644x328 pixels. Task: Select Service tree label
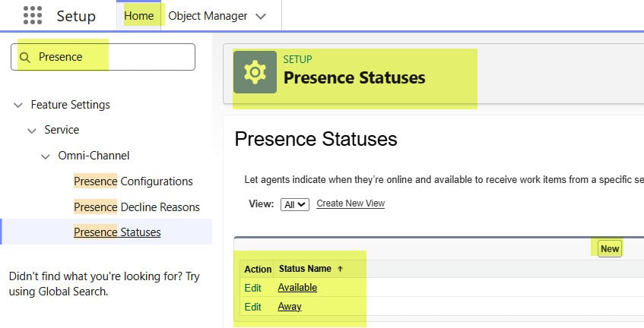click(x=62, y=130)
